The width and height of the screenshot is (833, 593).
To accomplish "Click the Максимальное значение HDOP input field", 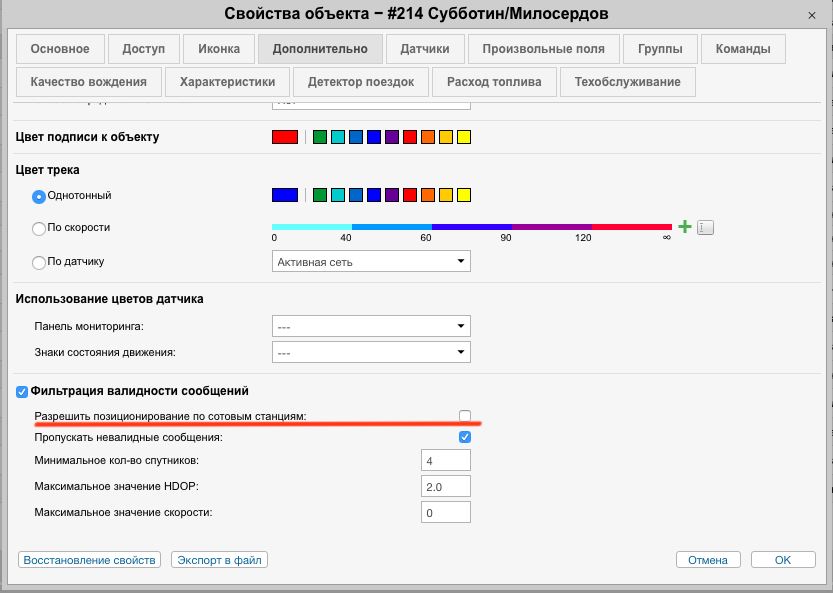I will 446,486.
